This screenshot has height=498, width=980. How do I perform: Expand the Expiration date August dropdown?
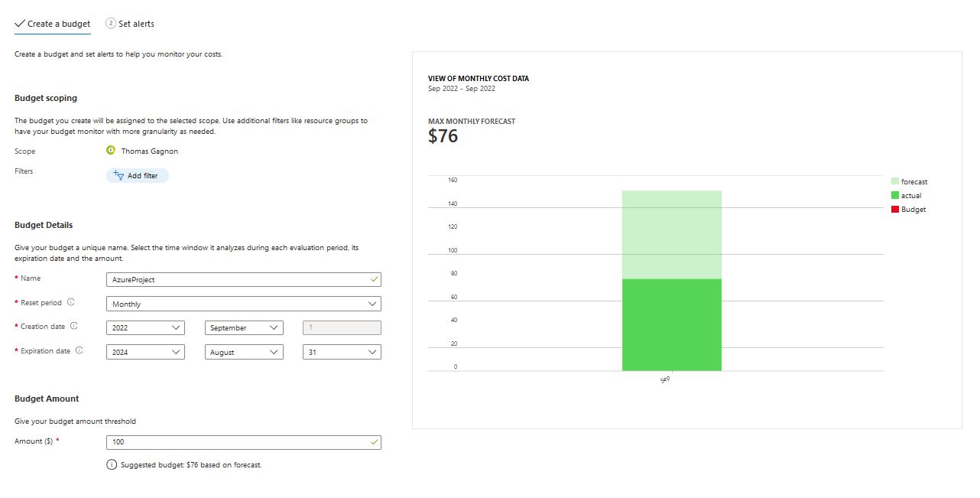click(x=244, y=352)
